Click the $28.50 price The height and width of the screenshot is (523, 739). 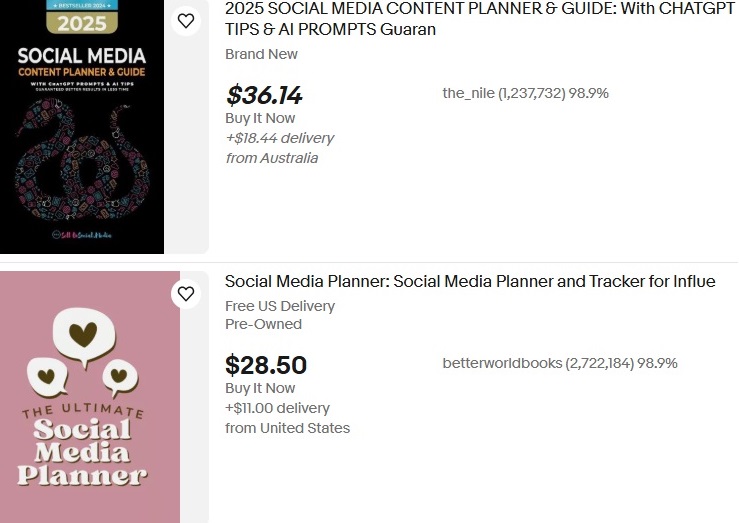coord(266,365)
